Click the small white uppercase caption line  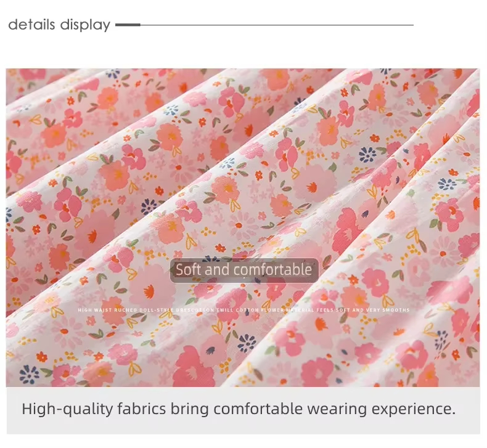click(x=244, y=310)
